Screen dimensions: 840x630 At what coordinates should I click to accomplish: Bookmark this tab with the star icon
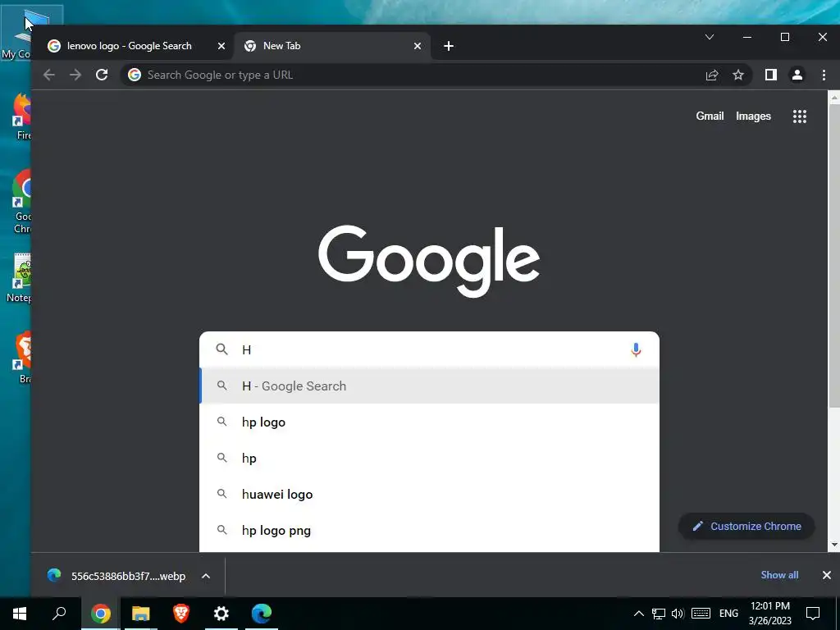click(x=738, y=75)
